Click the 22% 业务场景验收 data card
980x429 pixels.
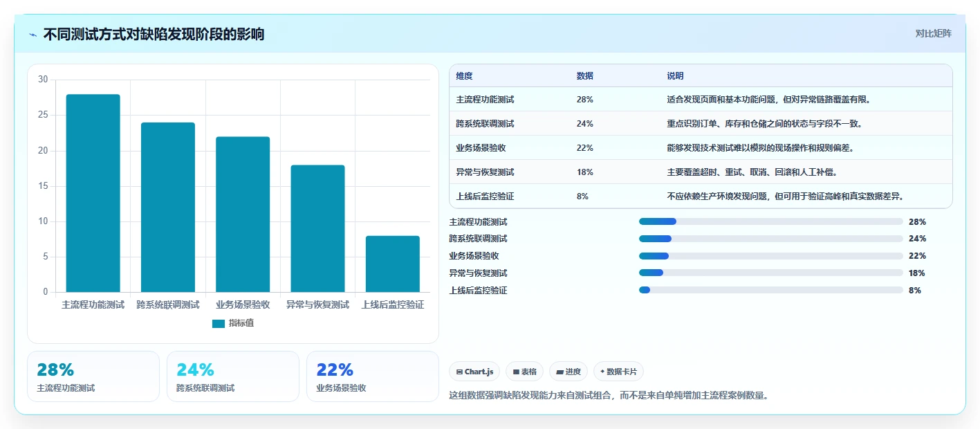point(373,376)
